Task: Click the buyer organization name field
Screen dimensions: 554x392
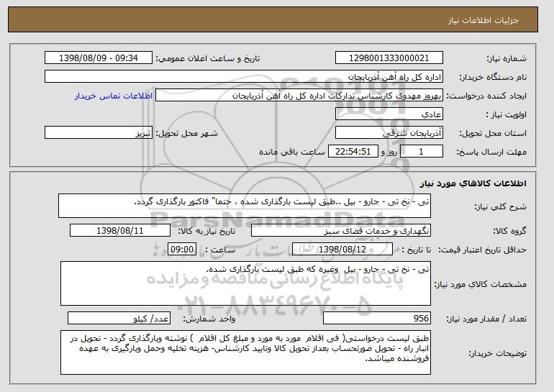Action: 244,77
